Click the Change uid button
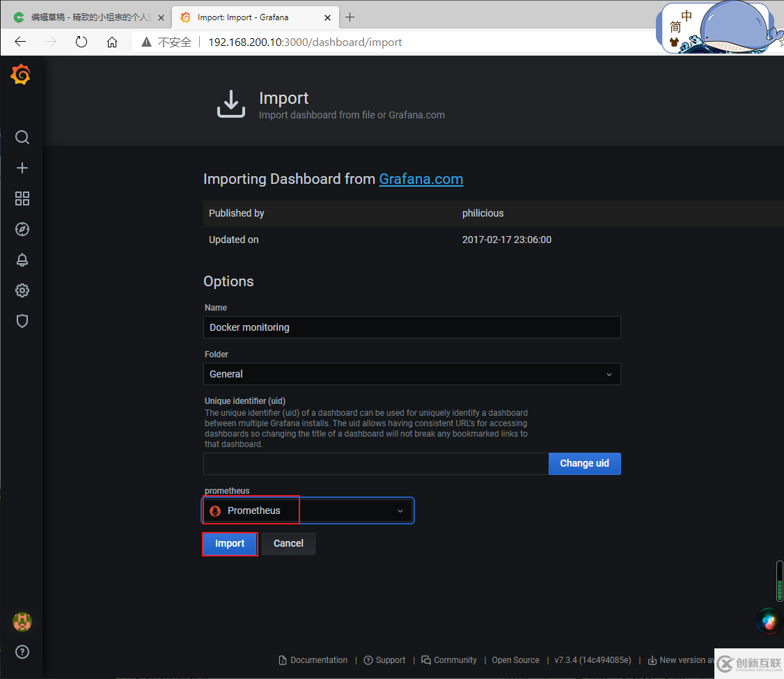Image resolution: width=784 pixels, height=679 pixels. click(584, 464)
